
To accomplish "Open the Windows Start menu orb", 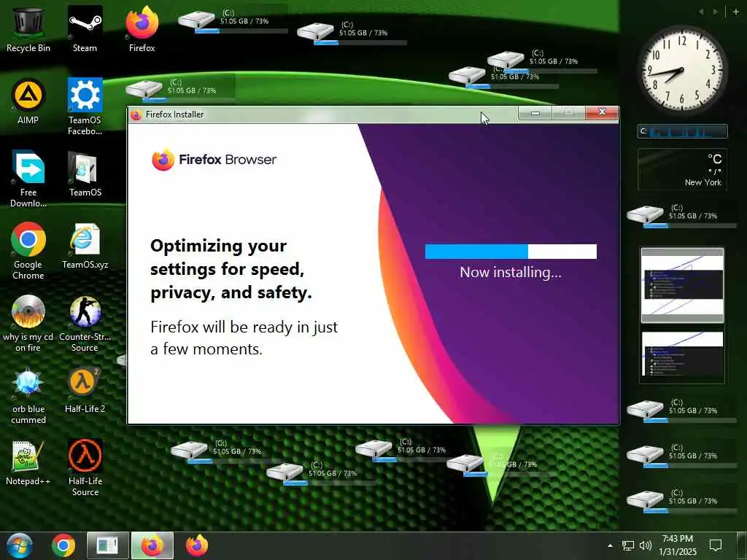I will 20,545.
